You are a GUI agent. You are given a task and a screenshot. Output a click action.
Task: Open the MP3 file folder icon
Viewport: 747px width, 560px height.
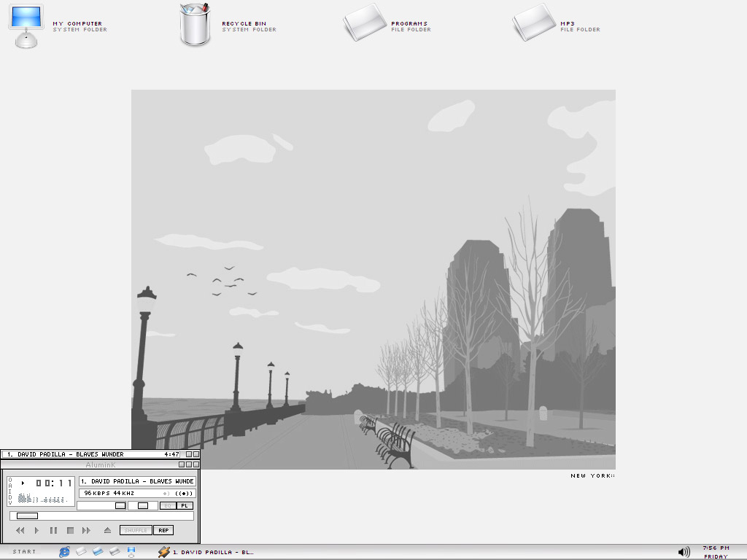point(533,23)
